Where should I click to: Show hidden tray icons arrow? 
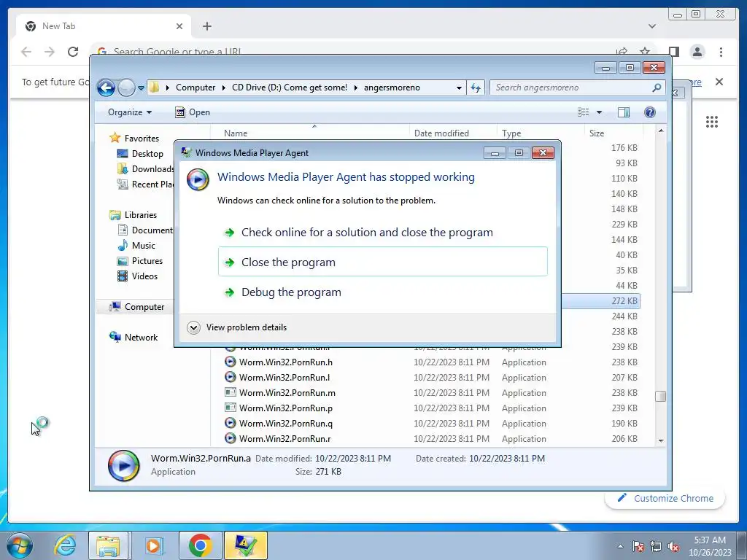pos(620,546)
